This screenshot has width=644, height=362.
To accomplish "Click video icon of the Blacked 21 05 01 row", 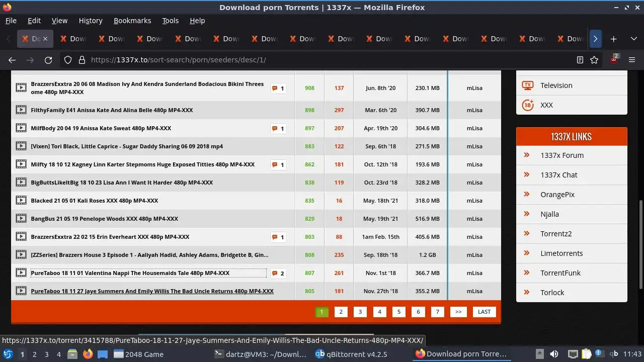I will pos(21,201).
